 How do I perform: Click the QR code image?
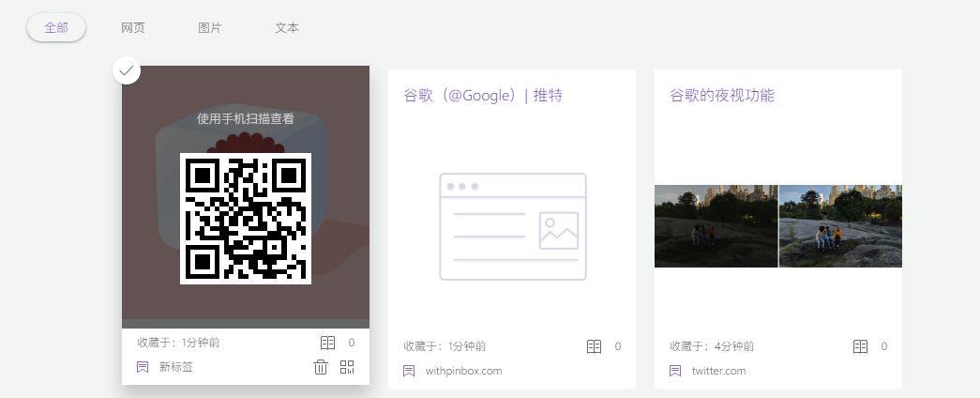coord(246,219)
